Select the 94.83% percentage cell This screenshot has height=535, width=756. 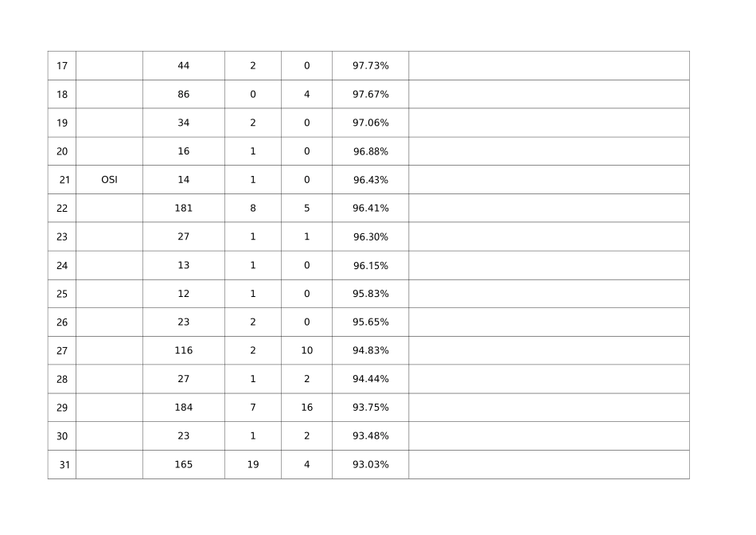tap(370, 351)
